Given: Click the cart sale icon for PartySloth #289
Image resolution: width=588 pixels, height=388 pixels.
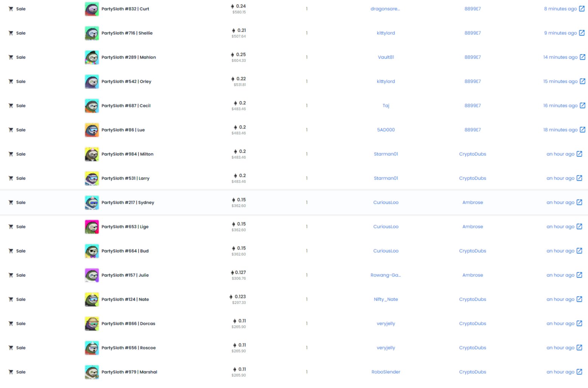Looking at the screenshot, I should click(11, 57).
